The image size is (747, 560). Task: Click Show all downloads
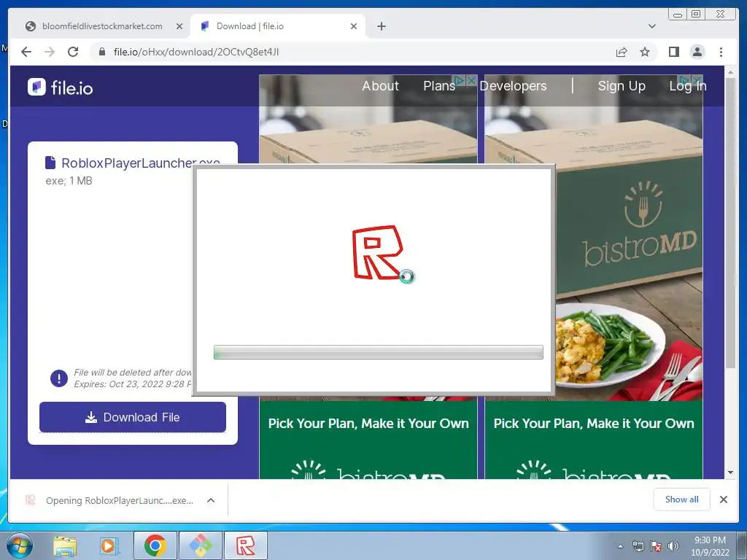(682, 499)
